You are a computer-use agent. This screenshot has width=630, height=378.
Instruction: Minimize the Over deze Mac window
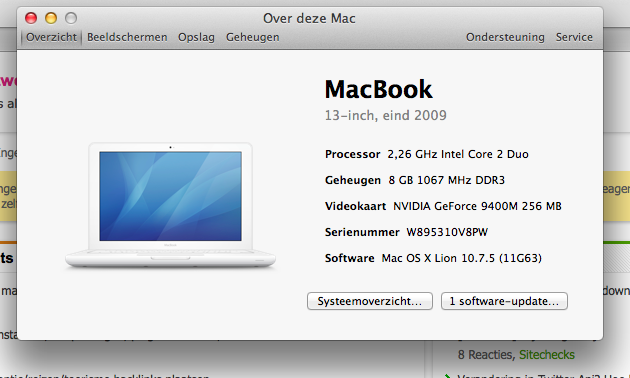tap(51, 18)
